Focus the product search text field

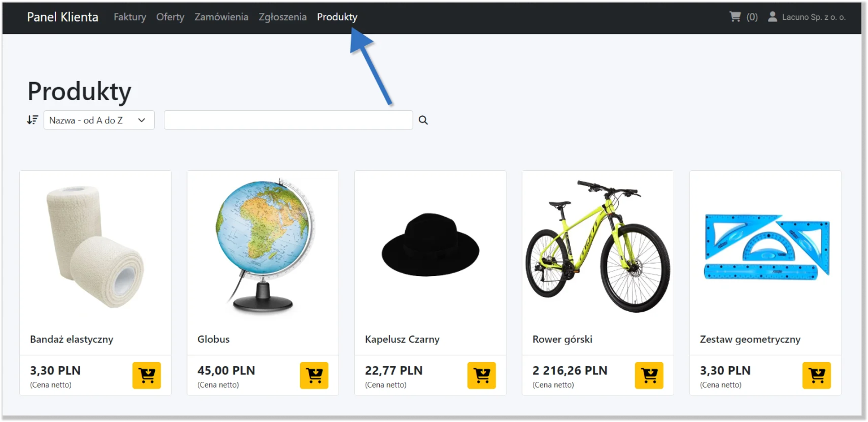click(x=288, y=120)
